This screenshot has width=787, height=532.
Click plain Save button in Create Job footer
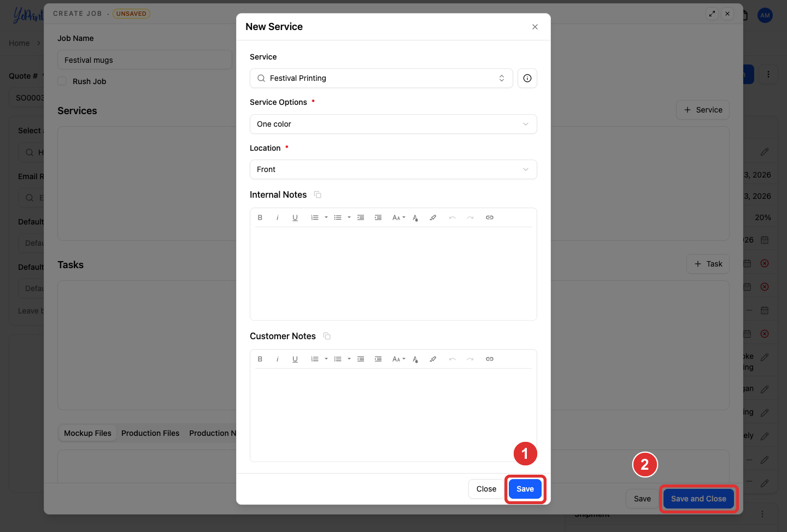[x=642, y=499]
